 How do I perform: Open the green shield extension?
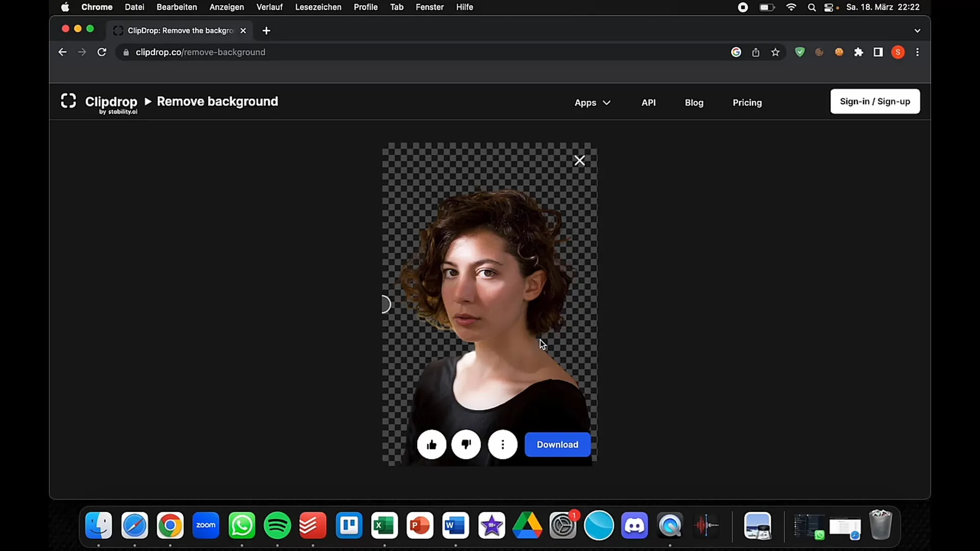click(x=800, y=52)
